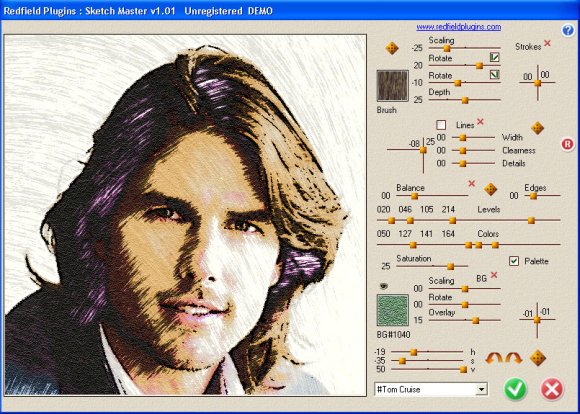Click the red R reset button
Viewport: 580px width, 414px height.
pyautogui.click(x=567, y=144)
